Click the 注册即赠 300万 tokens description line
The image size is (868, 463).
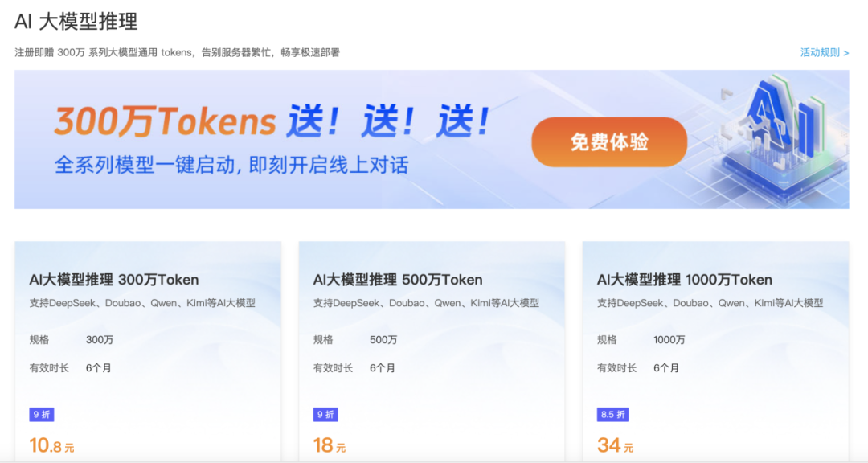(x=177, y=52)
